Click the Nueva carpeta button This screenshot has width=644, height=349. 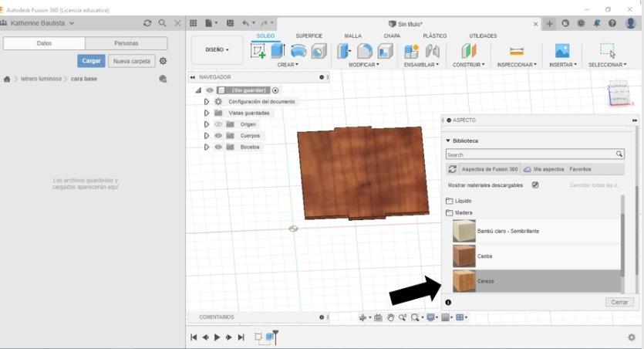click(x=132, y=61)
